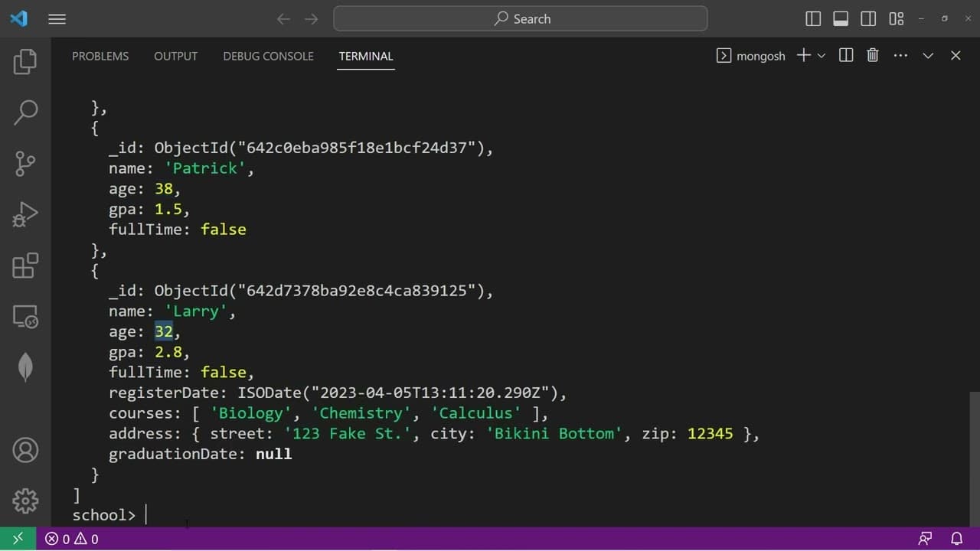Click the errors and warnings status indicator
The image size is (980, 551).
pos(72,539)
